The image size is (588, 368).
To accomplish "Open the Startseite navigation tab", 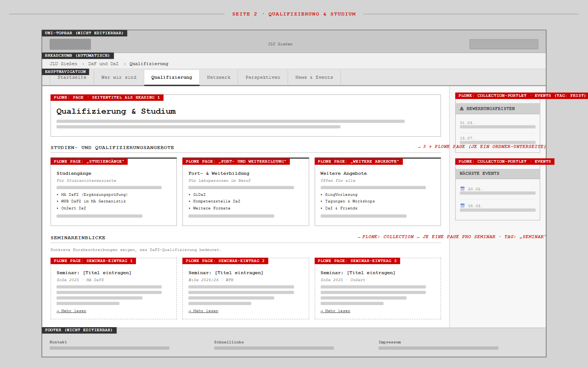I will click(x=72, y=77).
